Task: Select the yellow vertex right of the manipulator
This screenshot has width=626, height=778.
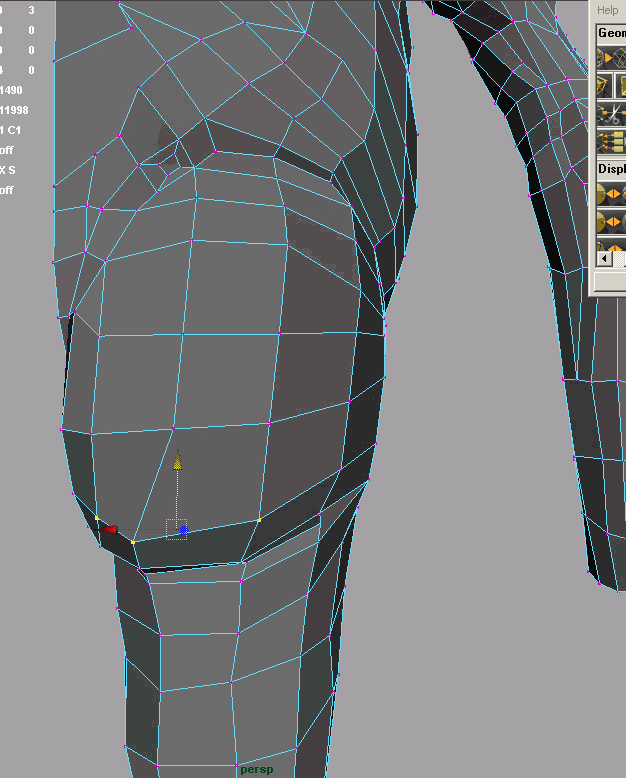Action: [259, 520]
